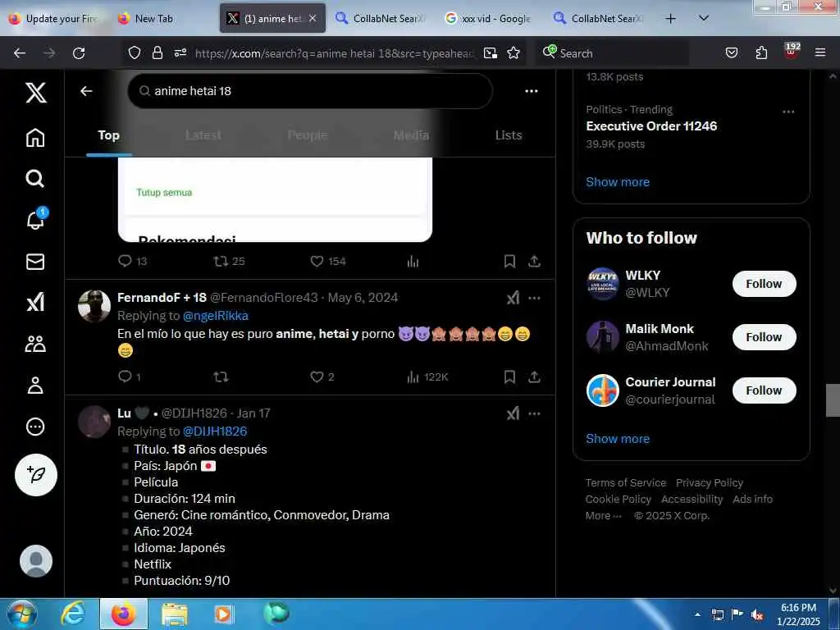Image resolution: width=840 pixels, height=630 pixels.
Task: Open options for Executive Order 11246 trend
Action: click(x=788, y=112)
